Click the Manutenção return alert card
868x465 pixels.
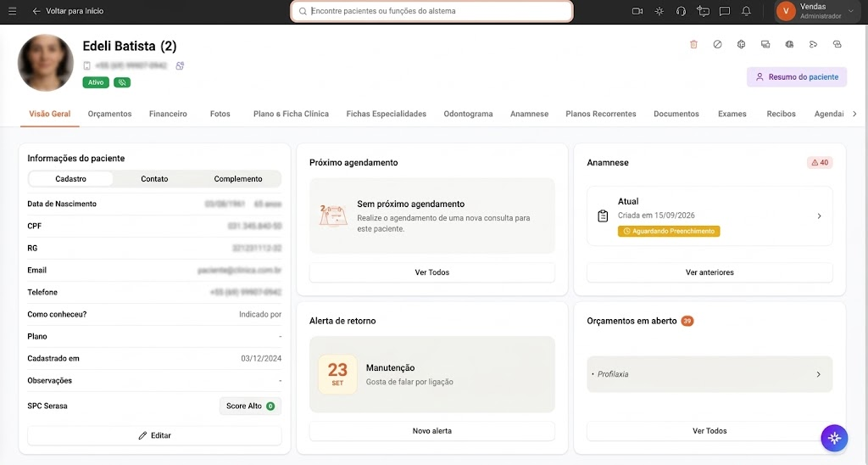431,375
